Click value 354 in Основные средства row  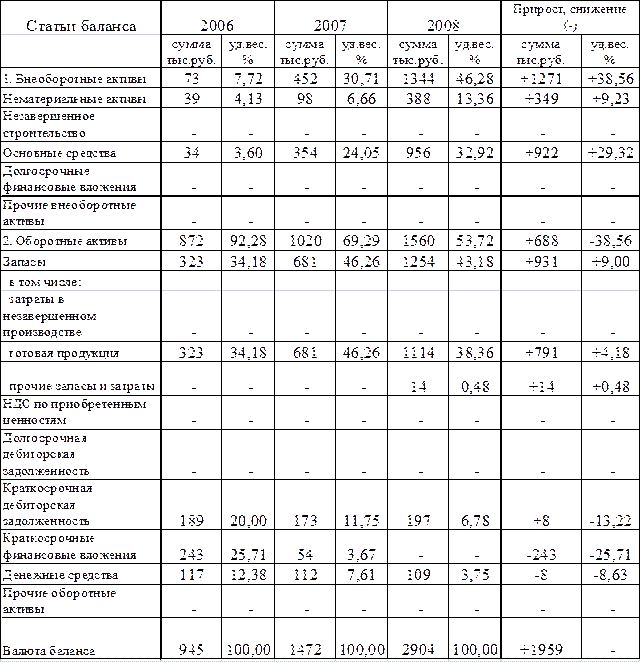pyautogui.click(x=305, y=152)
